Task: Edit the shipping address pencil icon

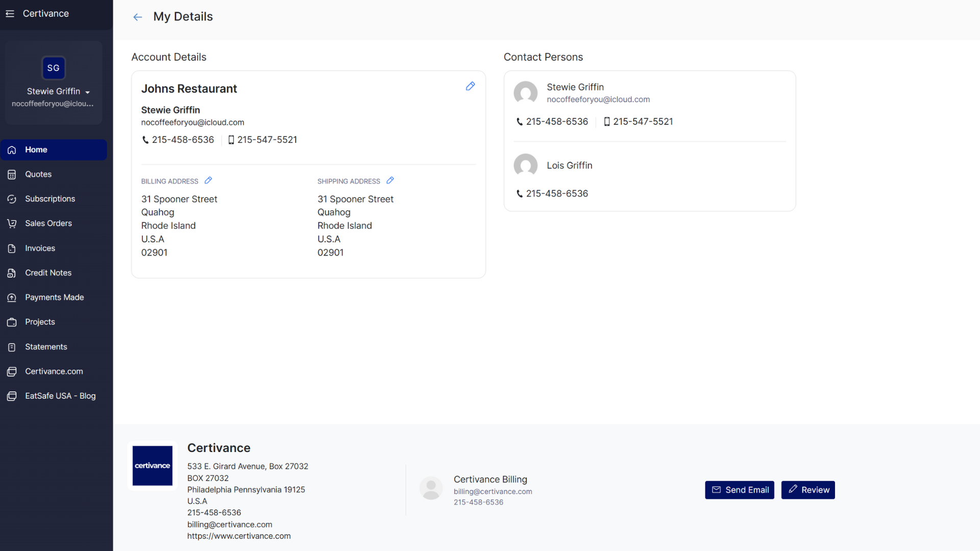Action: (x=390, y=181)
